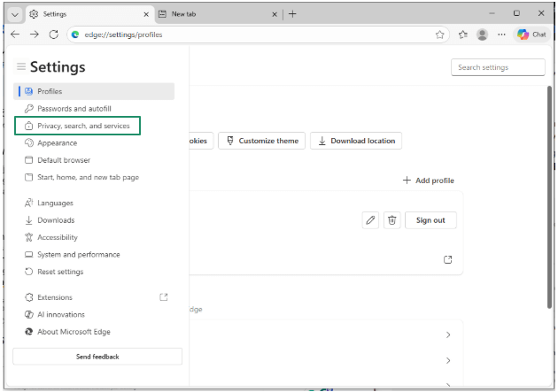Open Downloads settings
The width and height of the screenshot is (558, 392).
[x=94, y=220]
